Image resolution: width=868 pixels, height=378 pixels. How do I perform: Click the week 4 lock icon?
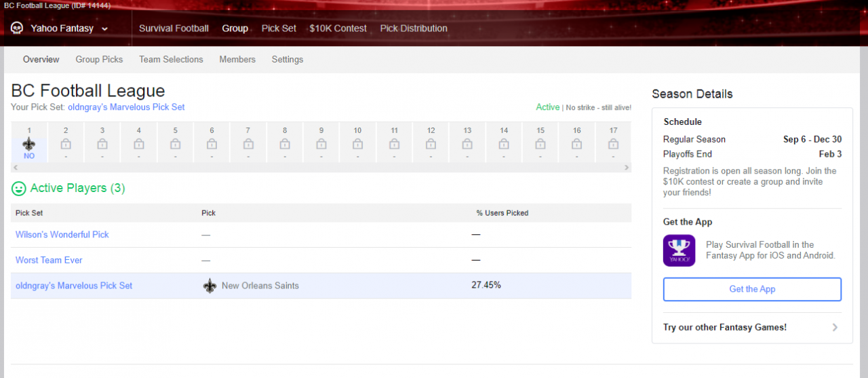tap(139, 144)
